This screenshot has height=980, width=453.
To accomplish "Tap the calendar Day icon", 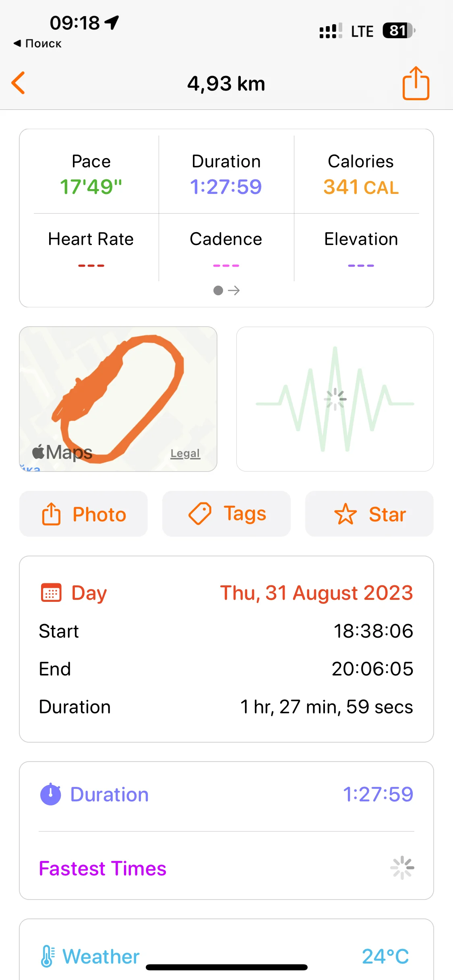I will 51,593.
